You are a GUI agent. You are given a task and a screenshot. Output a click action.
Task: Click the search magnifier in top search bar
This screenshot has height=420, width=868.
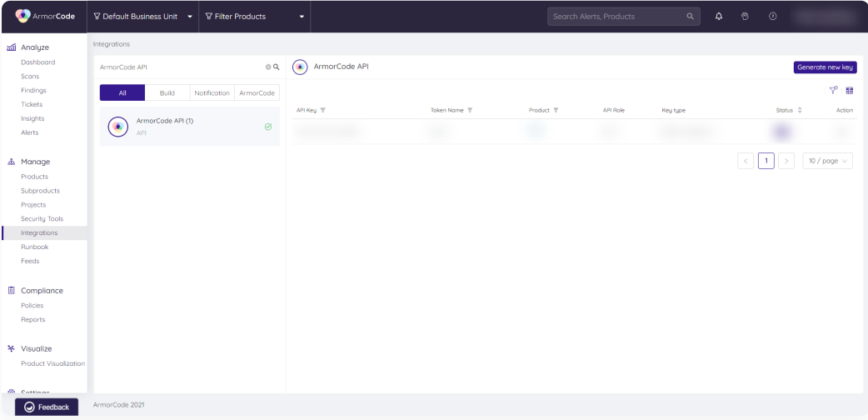(x=691, y=17)
